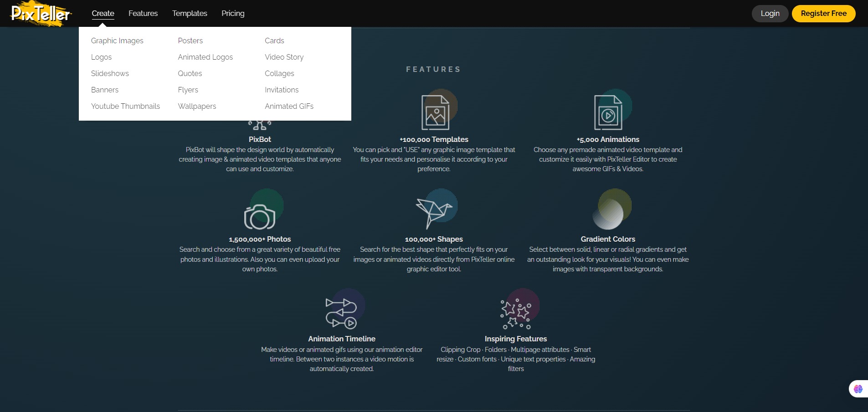Choose Video Story menu entry
Viewport: 868px width, 412px height.
click(x=284, y=57)
